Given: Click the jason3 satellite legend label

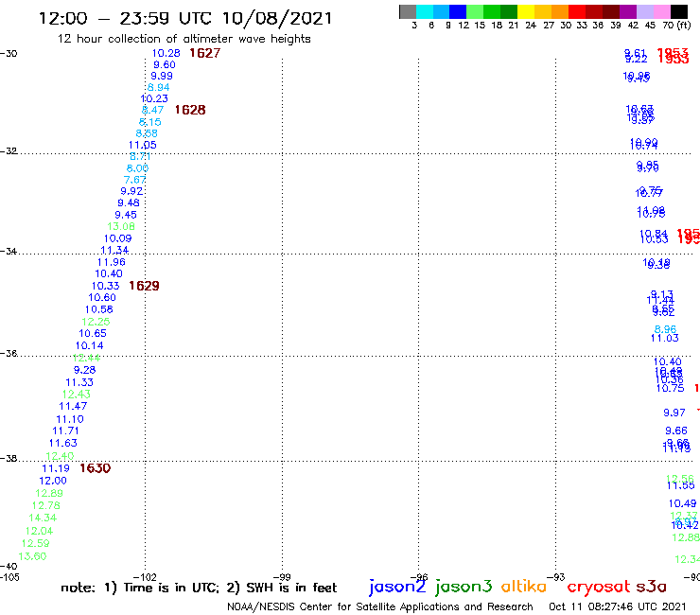Looking at the screenshot, I should pyautogui.click(x=464, y=587).
